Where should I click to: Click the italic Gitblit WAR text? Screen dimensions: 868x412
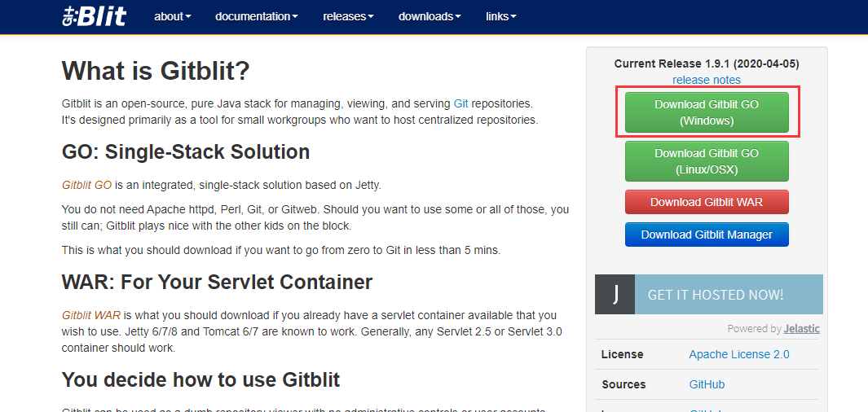(x=90, y=316)
